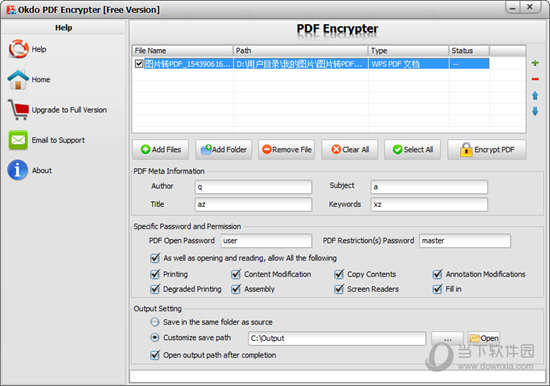Browse save path with ellipsis button

click(447, 339)
